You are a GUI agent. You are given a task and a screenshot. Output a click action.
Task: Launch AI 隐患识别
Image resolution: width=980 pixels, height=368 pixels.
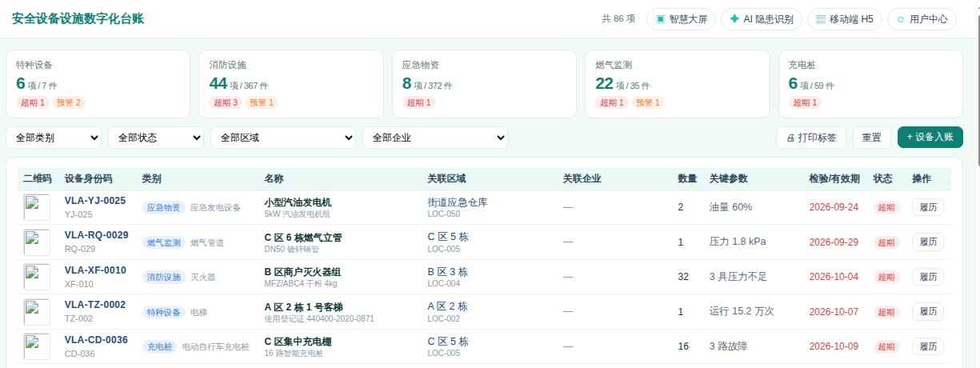coord(762,19)
